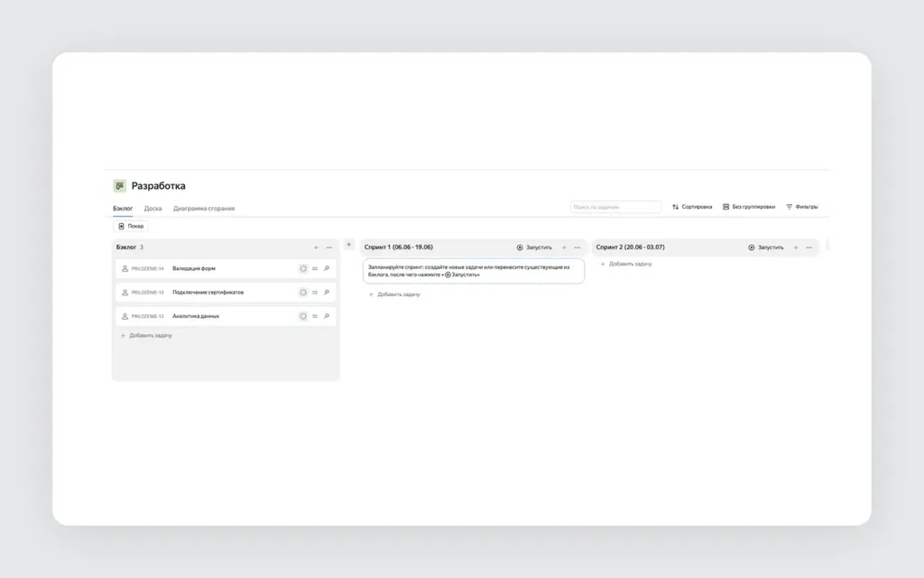This screenshot has width=924, height=578.
Task: Click Добавить задачу under Спринт 2
Action: (626, 265)
